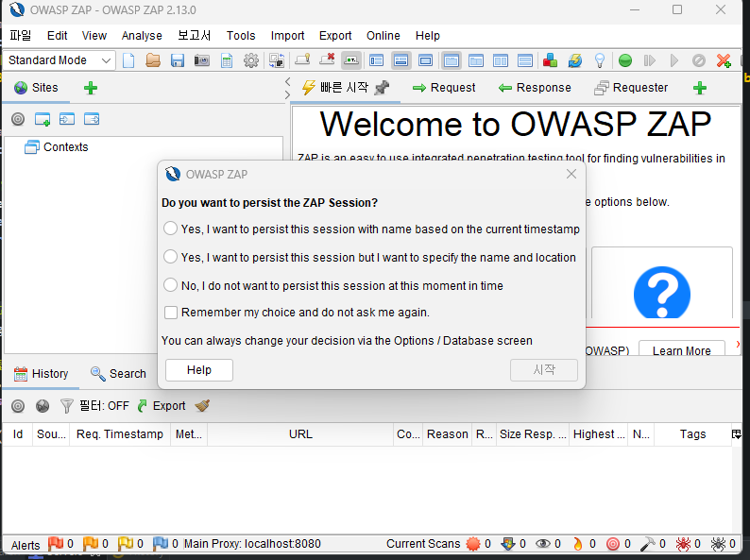Screen dimensions: 750x560
Task: Open the Tools menu
Action: click(x=241, y=35)
